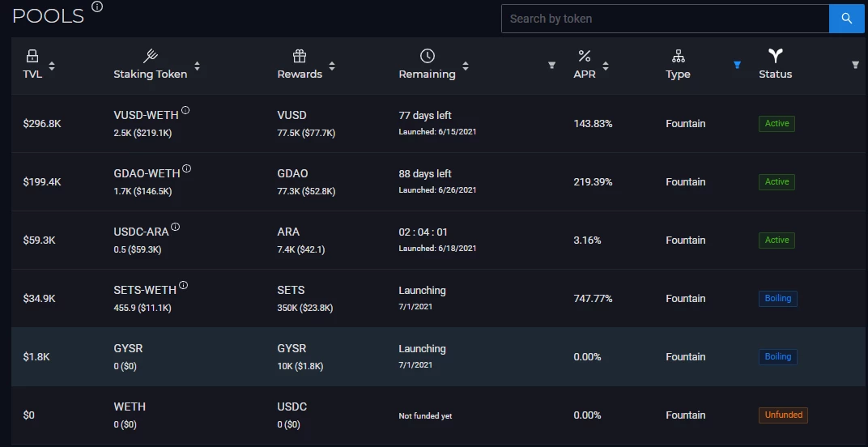The width and height of the screenshot is (868, 447).
Task: Focus the Search by token field
Action: coord(665,19)
